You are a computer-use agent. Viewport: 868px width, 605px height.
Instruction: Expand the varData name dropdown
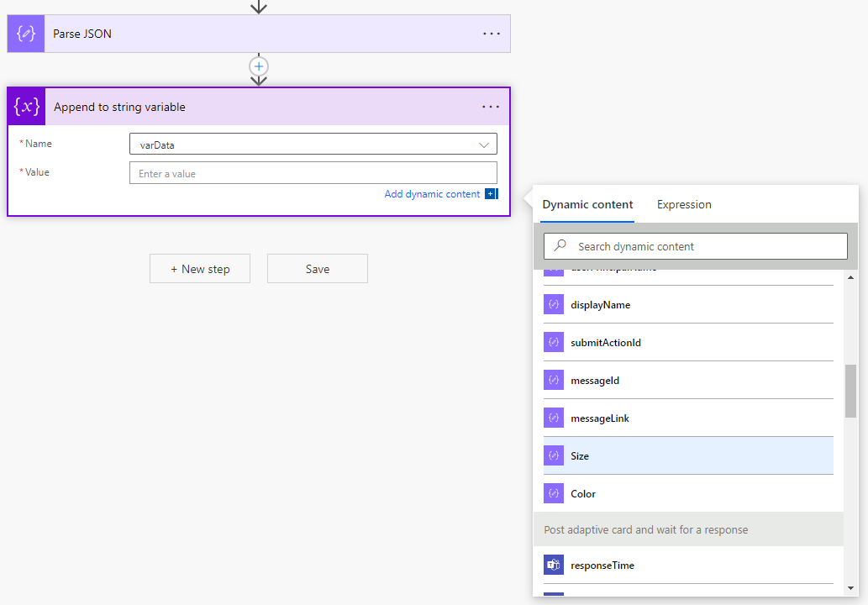pyautogui.click(x=483, y=145)
